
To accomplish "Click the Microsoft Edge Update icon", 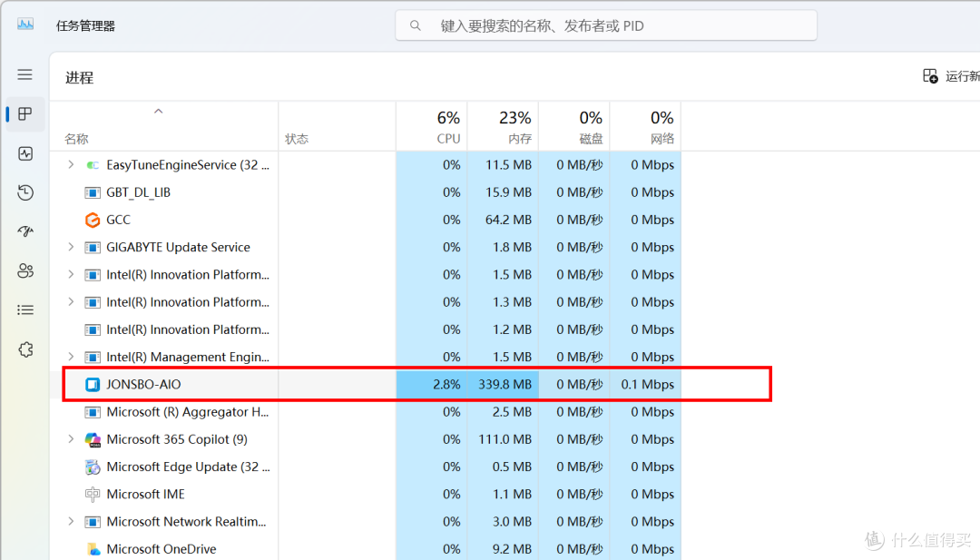I will [x=93, y=467].
